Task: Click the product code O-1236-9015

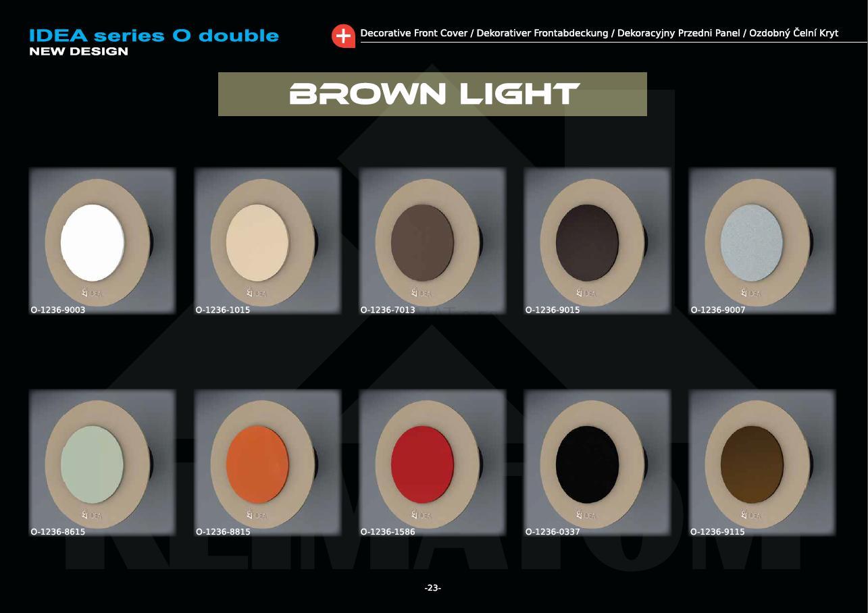Action: point(553,311)
